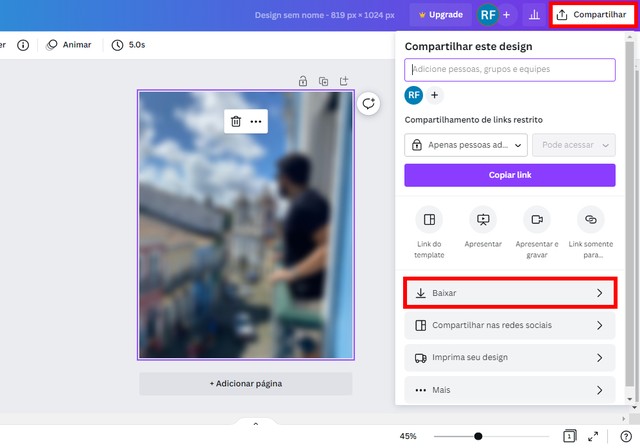
Task: Delete the image using the trash icon
Action: click(x=236, y=121)
